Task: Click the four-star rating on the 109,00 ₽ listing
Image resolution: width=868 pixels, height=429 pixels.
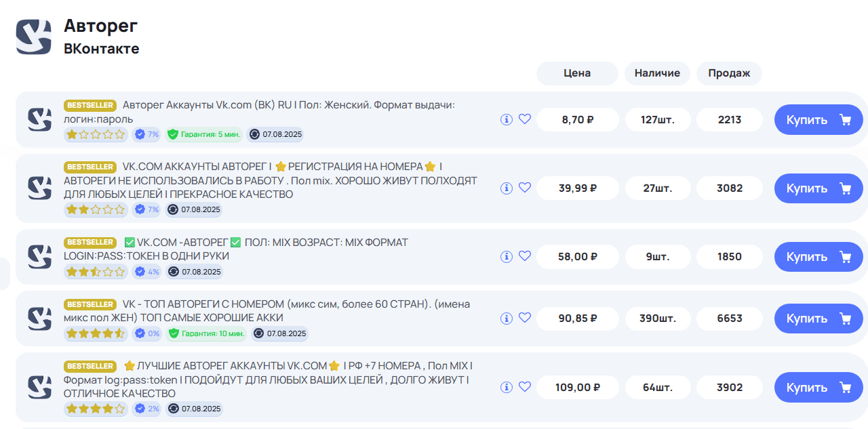Action: (x=96, y=409)
